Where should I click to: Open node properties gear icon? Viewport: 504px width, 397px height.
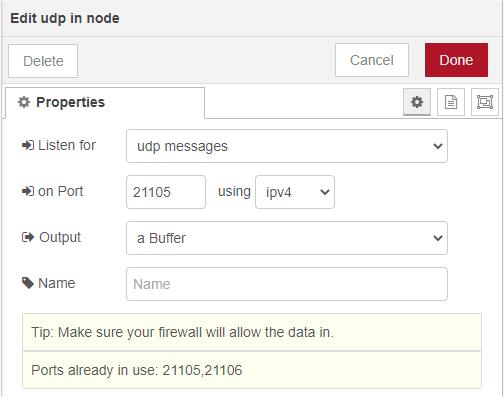417,102
